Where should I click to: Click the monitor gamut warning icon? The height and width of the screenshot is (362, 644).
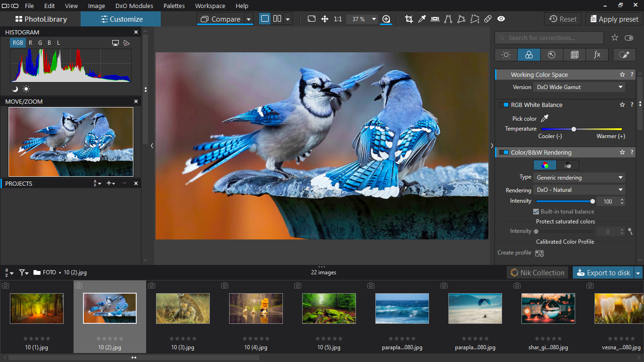click(x=116, y=43)
